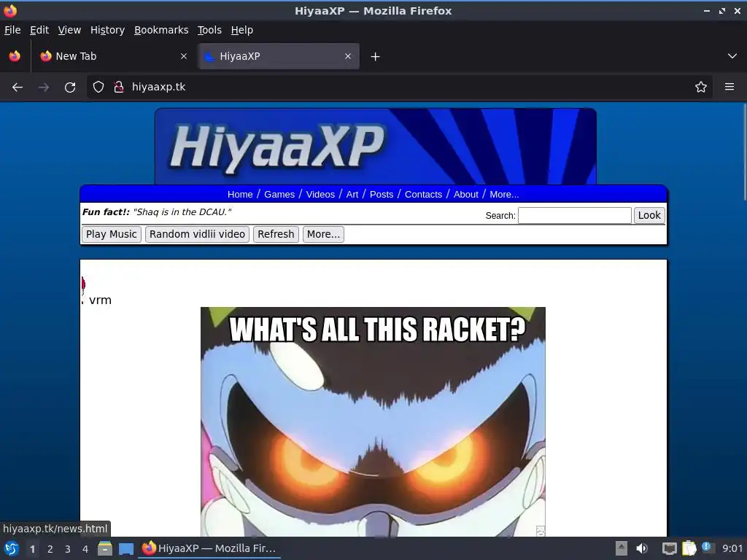This screenshot has width=747, height=560.
Task: Click the disabled forward navigation arrow
Action: tap(43, 87)
